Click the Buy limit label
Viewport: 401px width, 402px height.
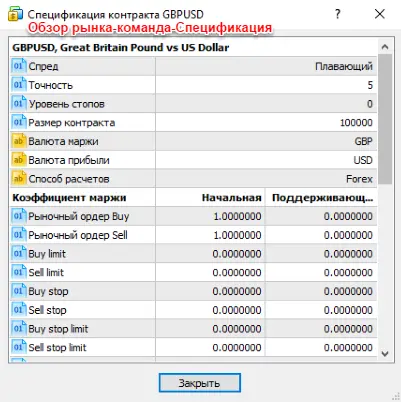point(47,254)
